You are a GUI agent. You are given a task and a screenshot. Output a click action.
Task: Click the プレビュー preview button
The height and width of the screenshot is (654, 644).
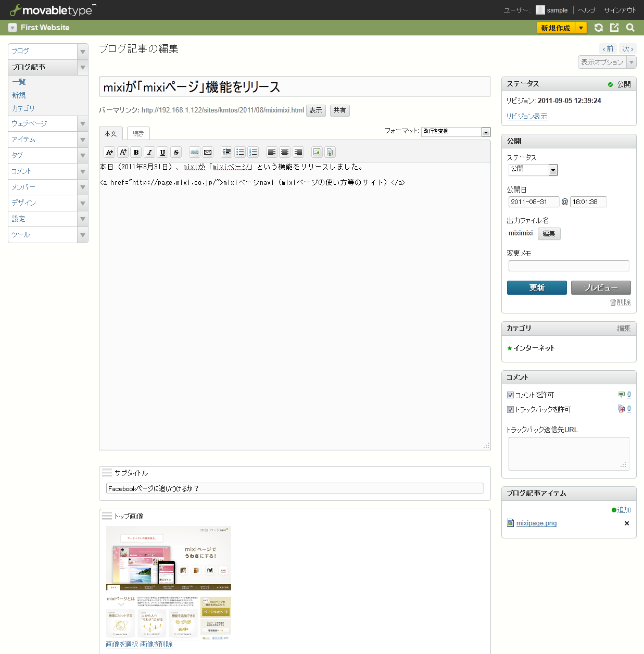coord(601,287)
